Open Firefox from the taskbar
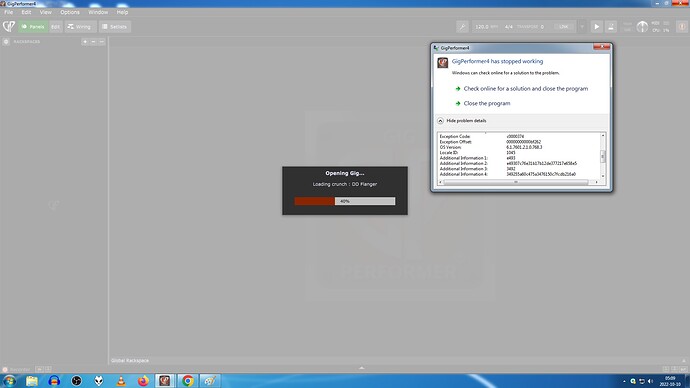690x388 pixels. (x=143, y=381)
